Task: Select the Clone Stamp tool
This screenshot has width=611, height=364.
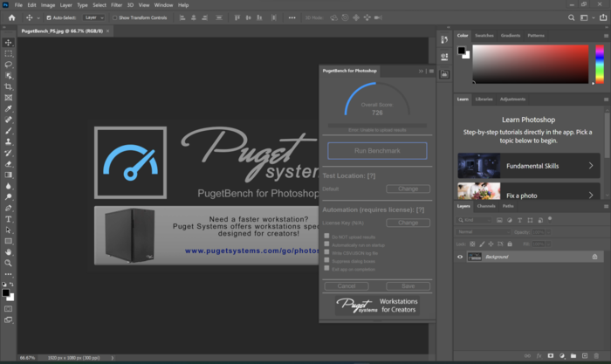Action: tap(8, 142)
